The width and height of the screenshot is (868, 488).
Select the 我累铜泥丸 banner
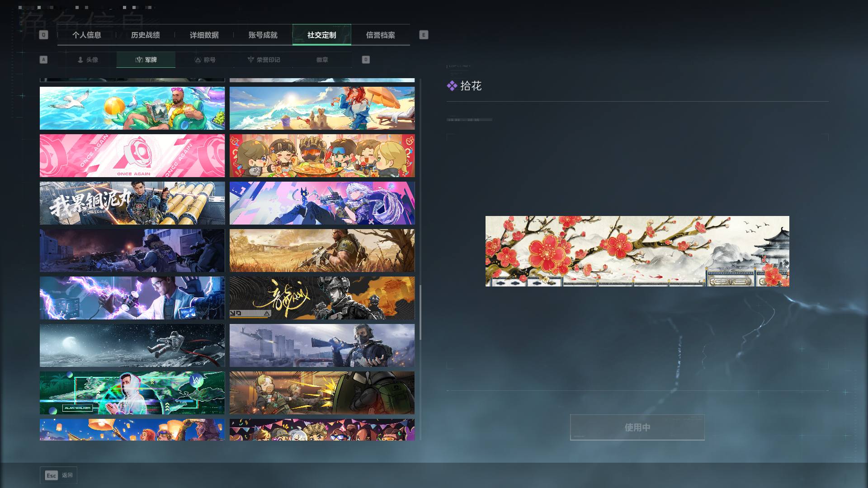132,203
